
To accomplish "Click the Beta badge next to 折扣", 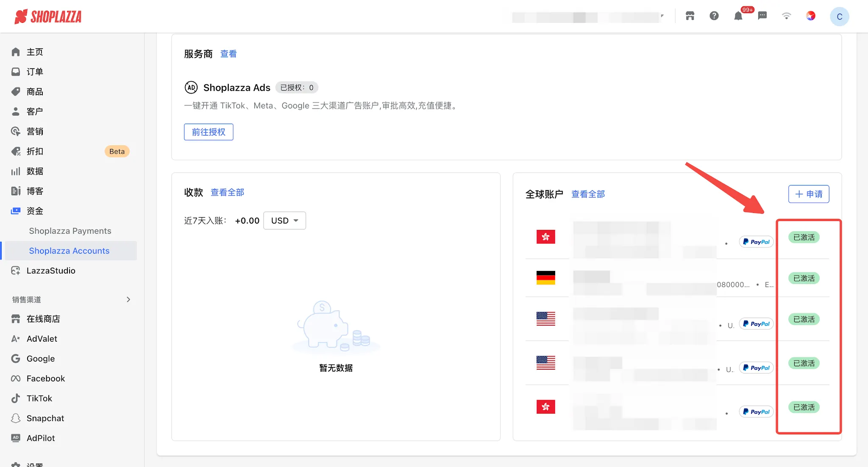I will click(117, 151).
